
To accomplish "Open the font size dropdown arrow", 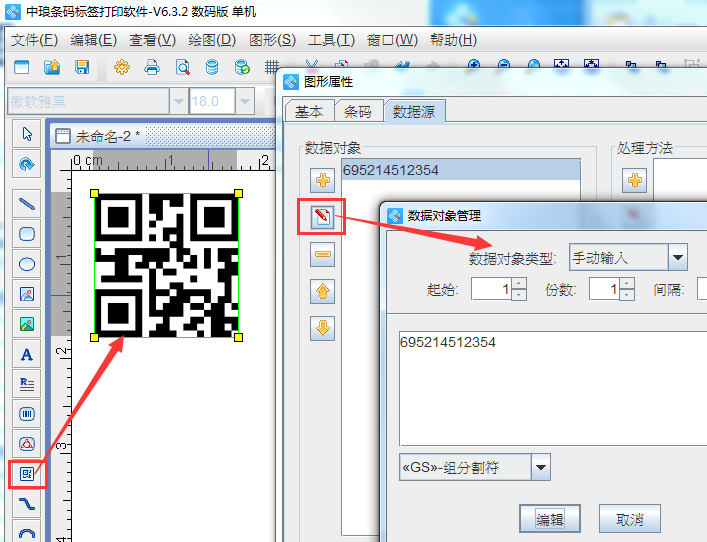I will coord(245,101).
